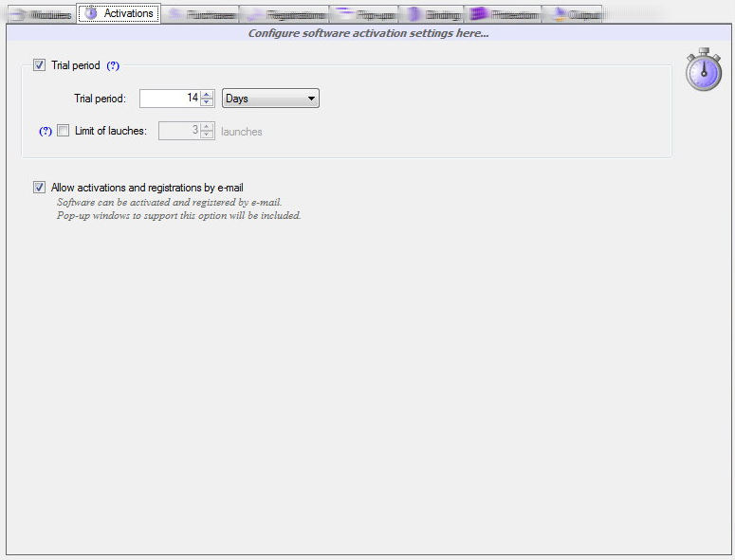This screenshot has height=560, width=735.
Task: Enable the Limit of lauches checkbox
Action: (63, 131)
